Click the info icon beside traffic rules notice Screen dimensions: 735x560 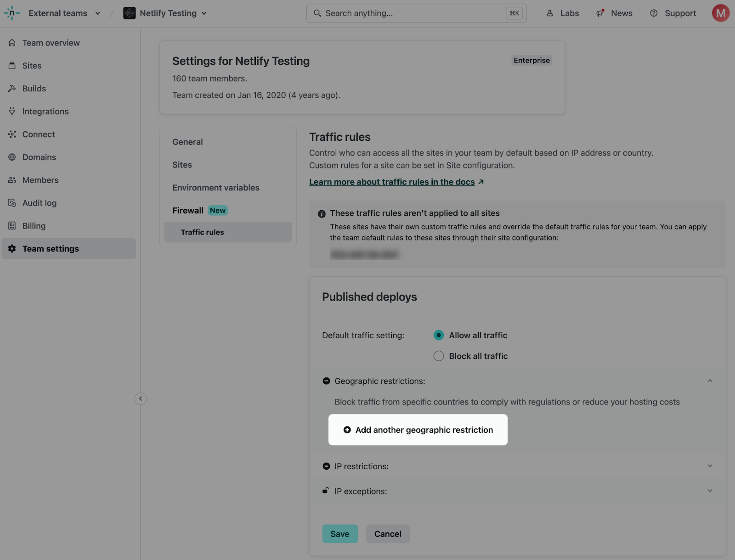pos(322,214)
